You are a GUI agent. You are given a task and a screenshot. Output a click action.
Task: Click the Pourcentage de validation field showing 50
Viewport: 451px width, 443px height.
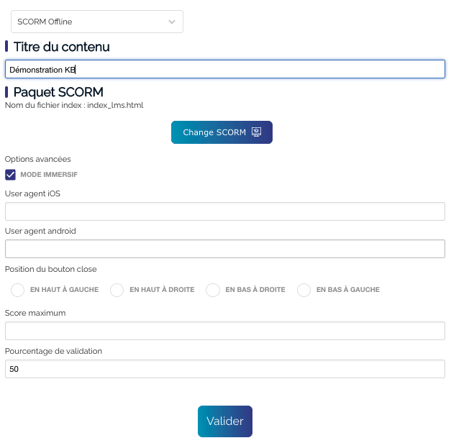point(225,369)
